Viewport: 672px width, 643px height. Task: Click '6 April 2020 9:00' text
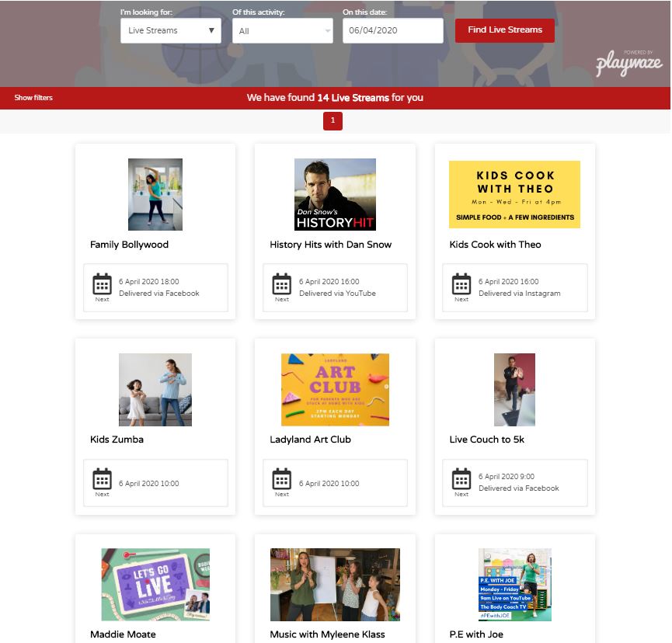click(507, 476)
